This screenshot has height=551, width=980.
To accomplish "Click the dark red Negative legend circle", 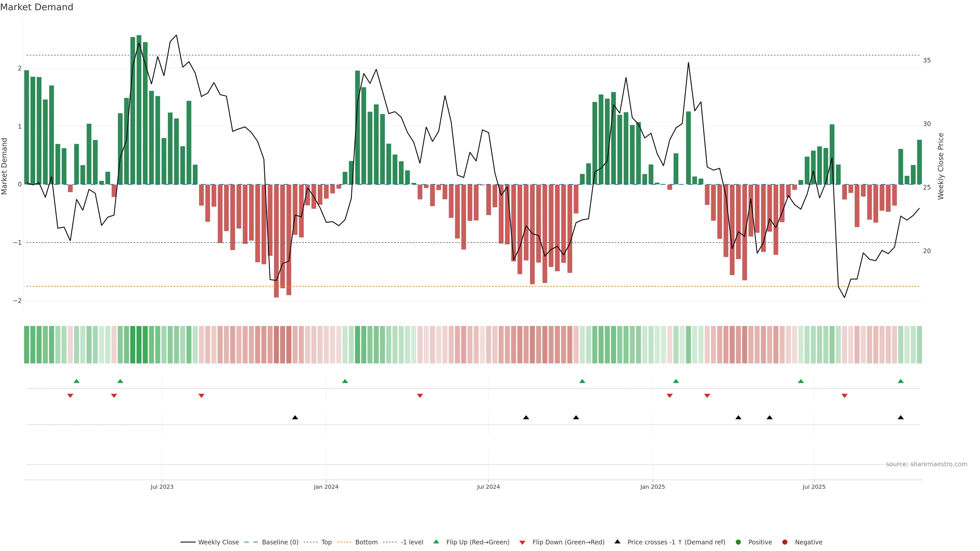I will click(785, 542).
